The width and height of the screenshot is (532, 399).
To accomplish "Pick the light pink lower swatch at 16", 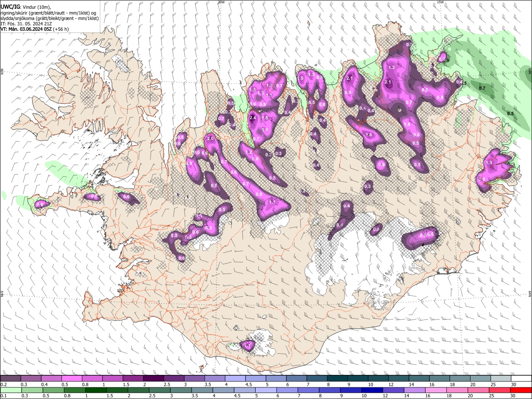I will (x=436, y=390).
